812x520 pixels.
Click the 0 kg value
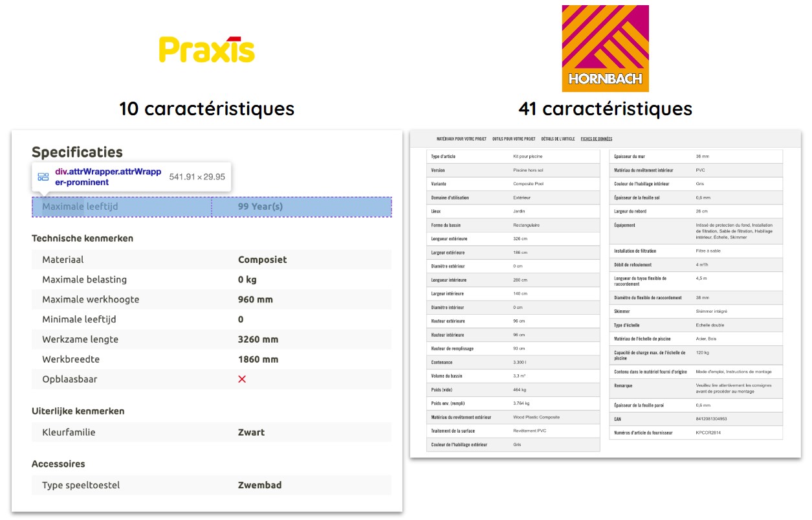coord(247,280)
